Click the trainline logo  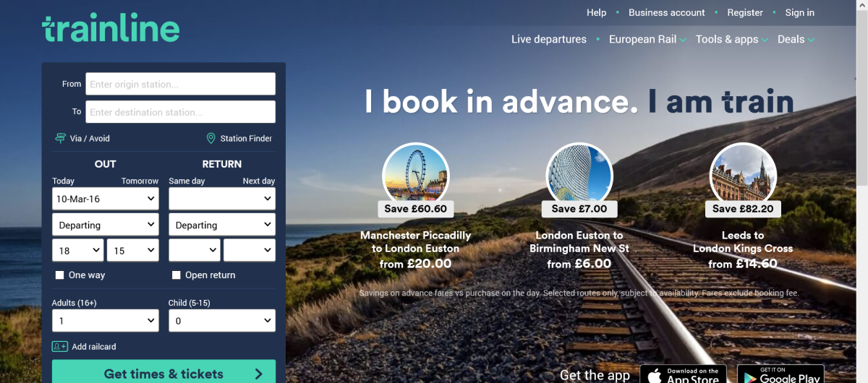(111, 29)
